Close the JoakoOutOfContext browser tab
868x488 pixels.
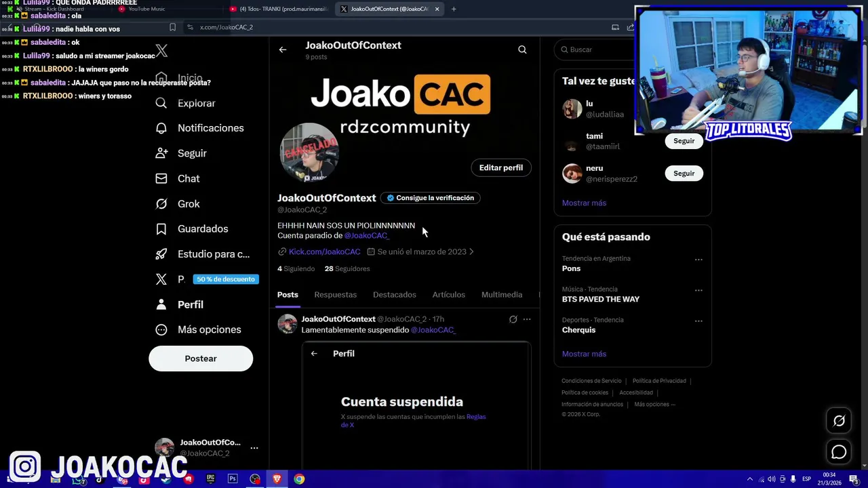437,9
